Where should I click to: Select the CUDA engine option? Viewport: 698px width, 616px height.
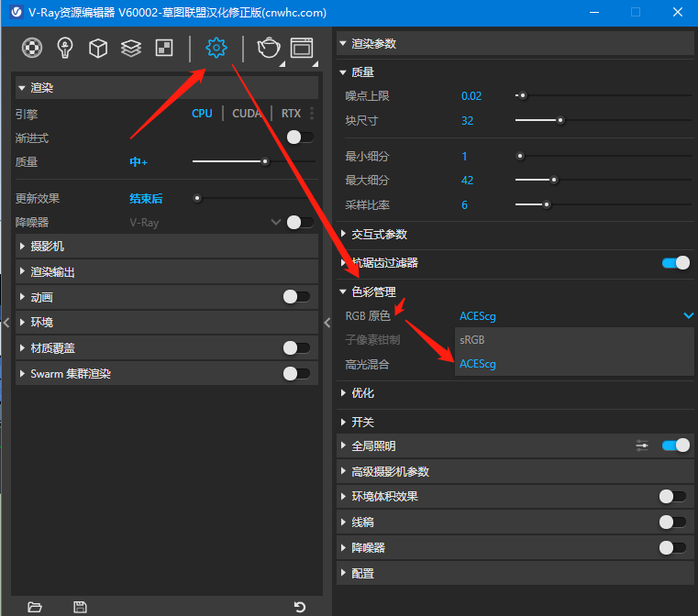point(246,114)
